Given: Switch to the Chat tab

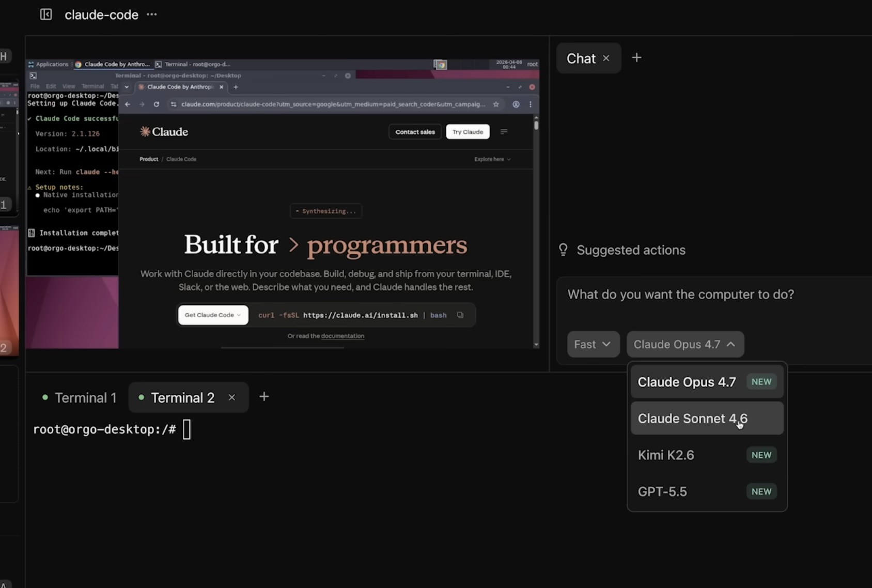Looking at the screenshot, I should (x=581, y=58).
